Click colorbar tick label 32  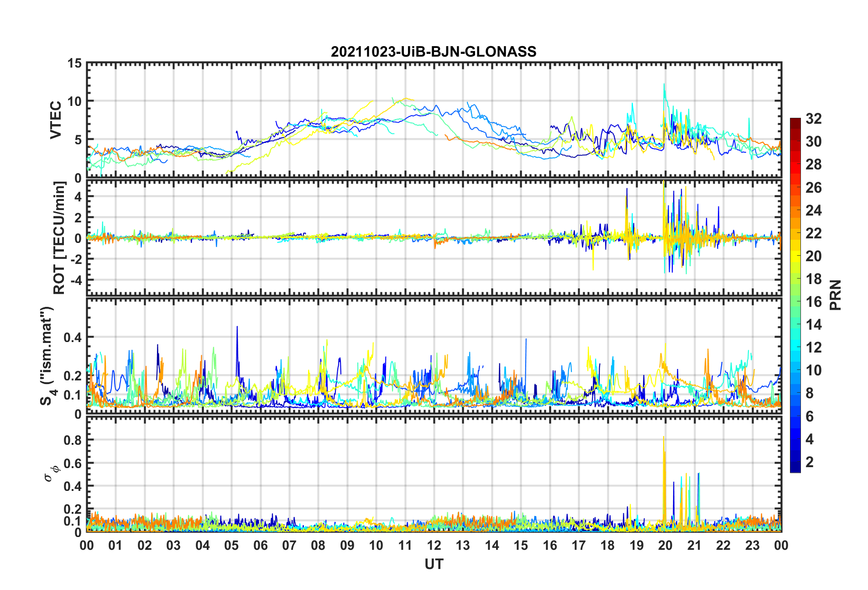click(x=813, y=119)
